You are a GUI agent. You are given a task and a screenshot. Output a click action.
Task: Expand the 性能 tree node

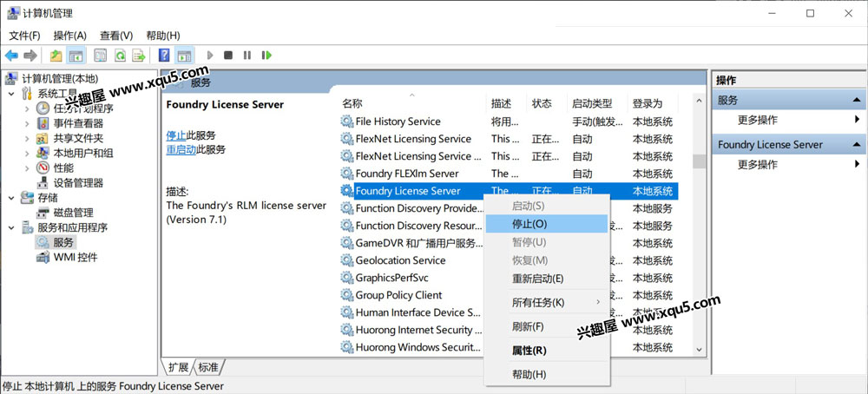(27, 167)
